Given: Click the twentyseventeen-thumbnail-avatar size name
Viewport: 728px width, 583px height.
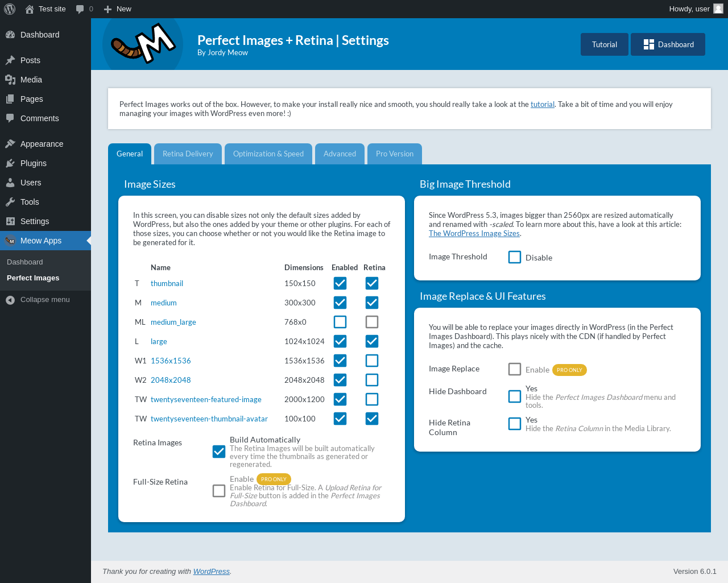Looking at the screenshot, I should (x=209, y=419).
